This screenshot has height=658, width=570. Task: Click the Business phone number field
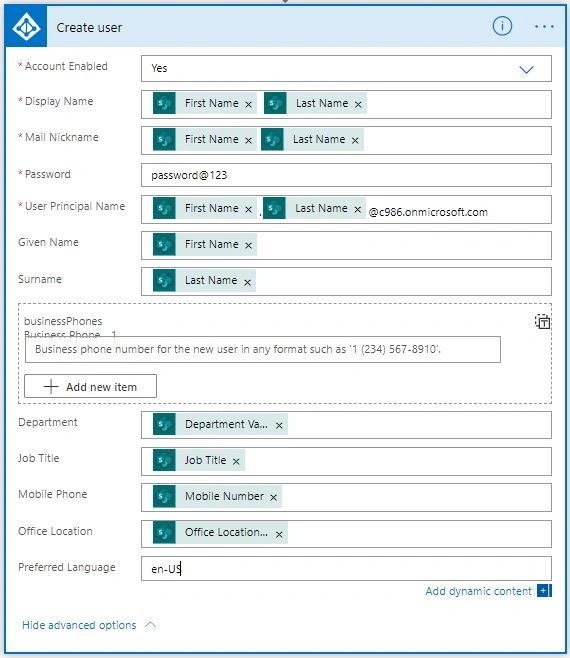[263, 349]
